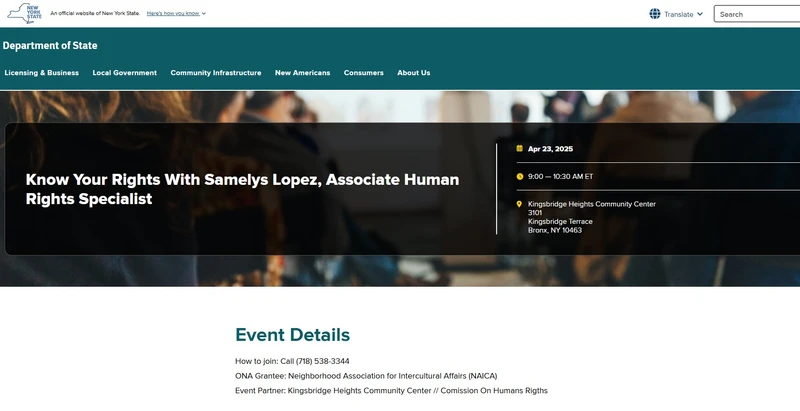Open the Local Government menu

coord(124,73)
